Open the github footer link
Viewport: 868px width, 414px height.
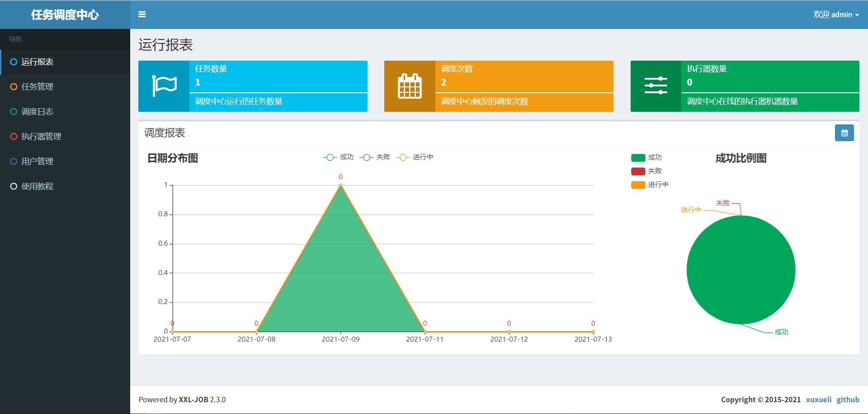tap(848, 400)
